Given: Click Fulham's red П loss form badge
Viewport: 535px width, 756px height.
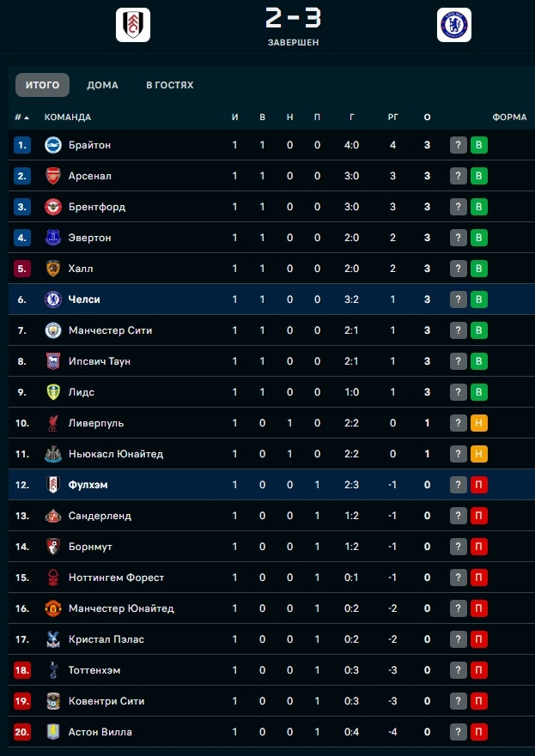Looking at the screenshot, I should point(479,485).
